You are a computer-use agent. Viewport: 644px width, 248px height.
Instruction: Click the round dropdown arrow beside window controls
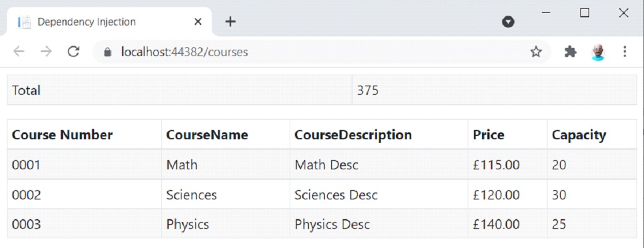click(508, 22)
